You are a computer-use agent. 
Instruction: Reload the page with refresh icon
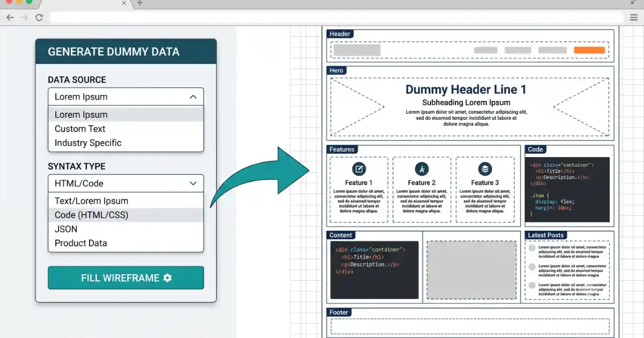tap(39, 17)
